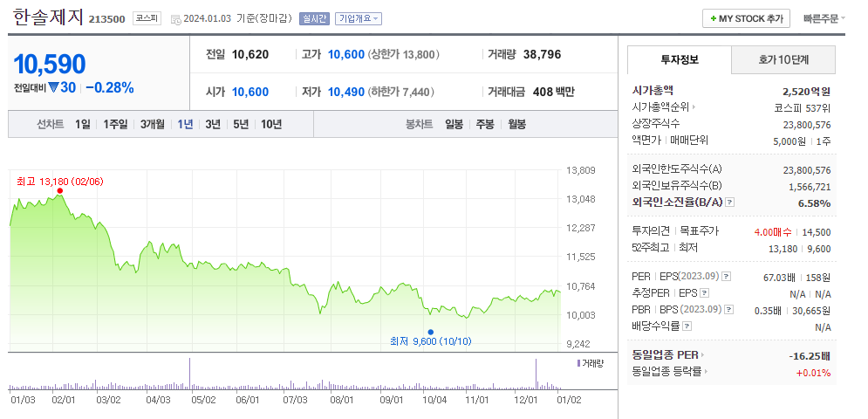
Task: Click help icon next to PBR BPS(2023.09)
Action: [x=729, y=309]
